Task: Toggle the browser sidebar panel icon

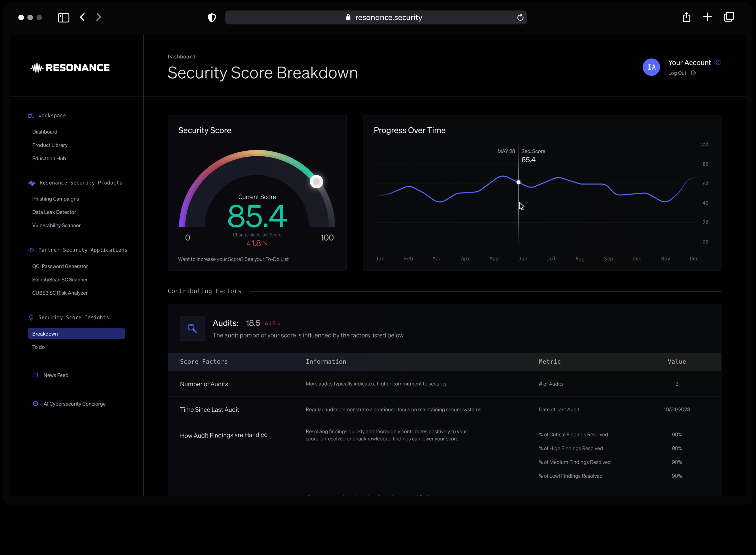Action: 64,17
